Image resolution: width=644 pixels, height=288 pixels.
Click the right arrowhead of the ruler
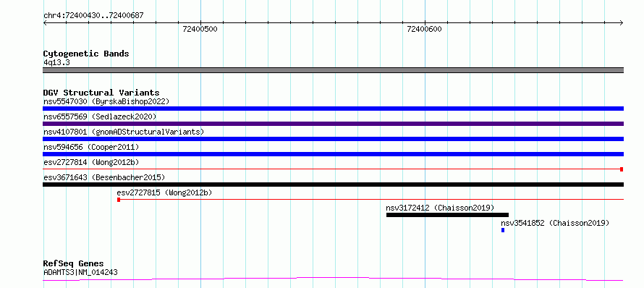point(622,23)
